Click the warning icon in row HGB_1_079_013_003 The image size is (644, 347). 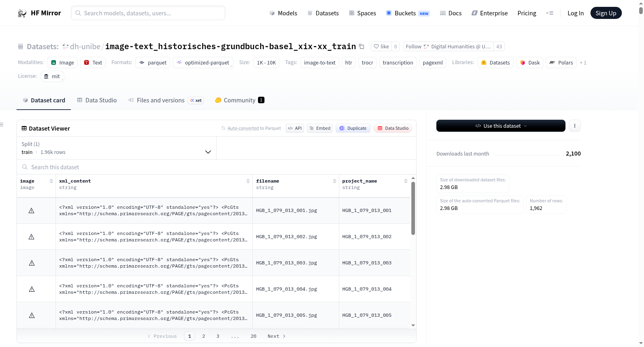31,263
